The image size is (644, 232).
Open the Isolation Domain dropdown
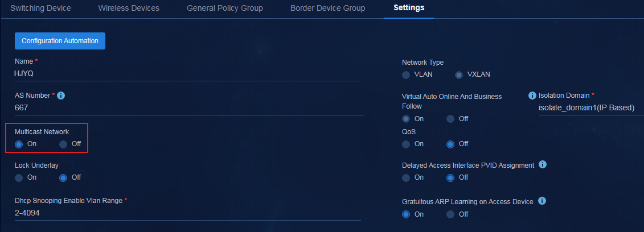coord(591,108)
